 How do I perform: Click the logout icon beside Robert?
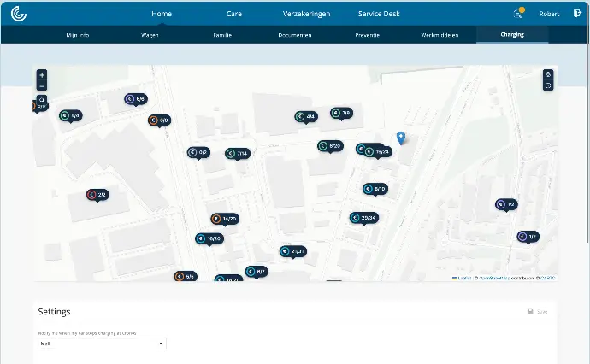tap(576, 14)
